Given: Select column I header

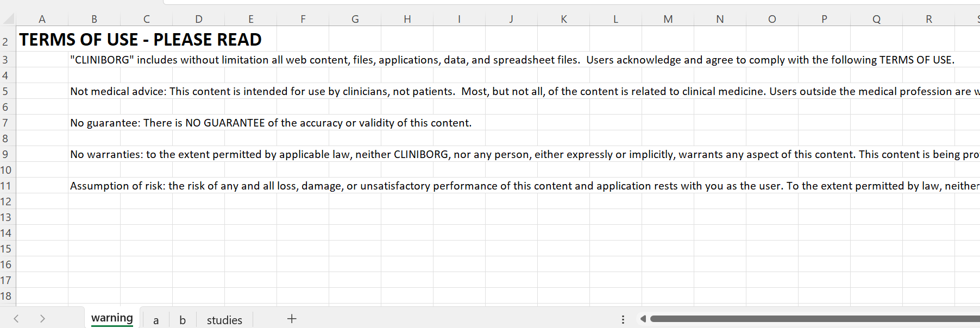Looking at the screenshot, I should pyautogui.click(x=459, y=19).
